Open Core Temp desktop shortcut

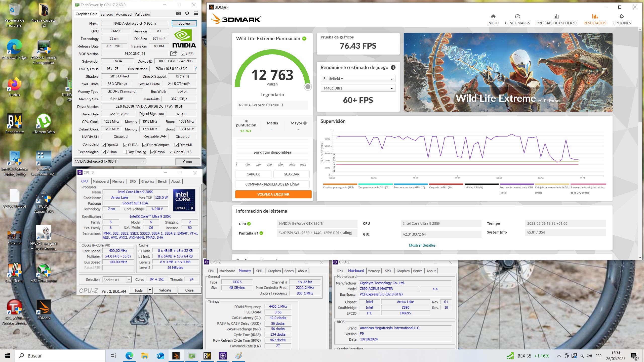pos(14,273)
